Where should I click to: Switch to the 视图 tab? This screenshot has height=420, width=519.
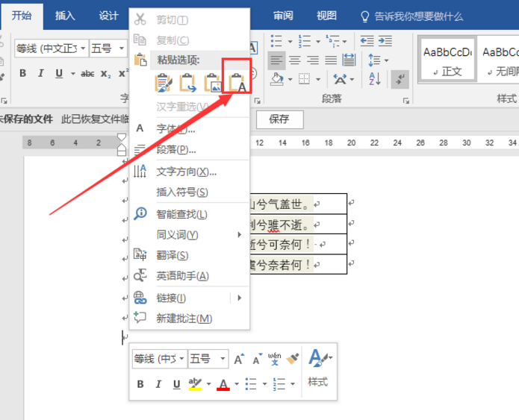326,16
